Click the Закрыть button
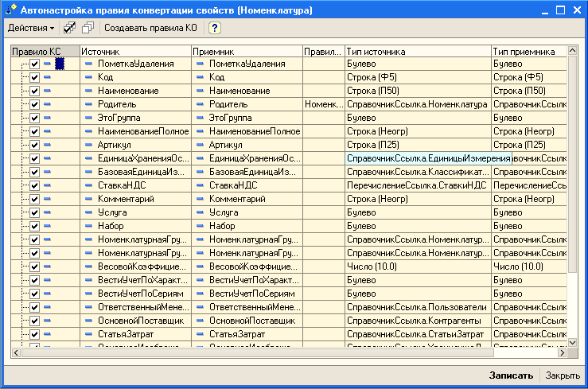Screen dimensions: 588x389 coord(563,375)
